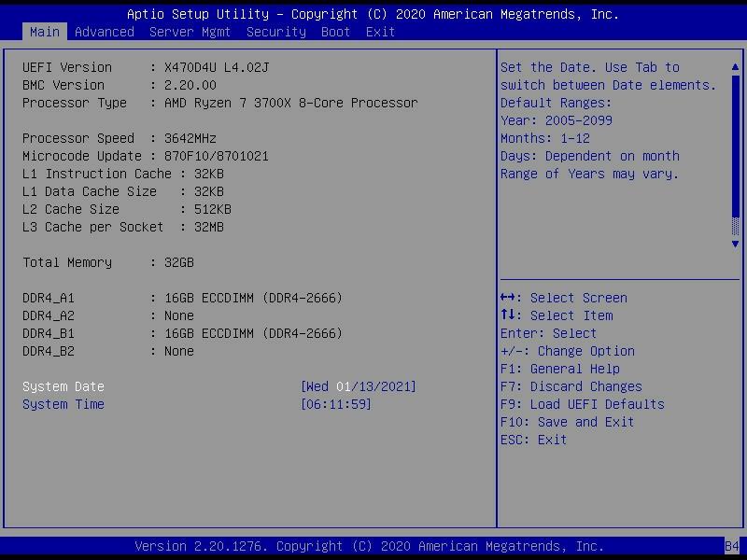Open the Exit tab
The image size is (747, 560).
pos(380,32)
